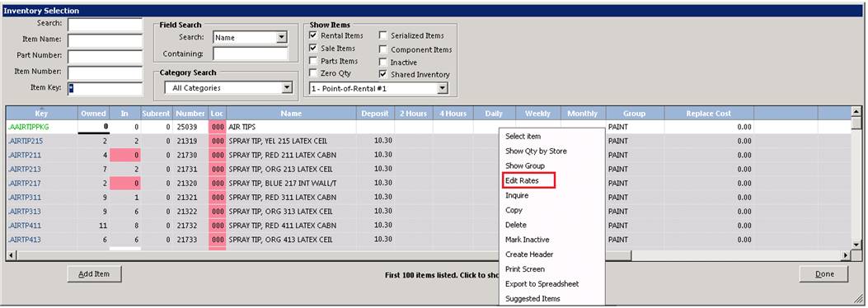
Task: Click the Add Item button
Action: [94, 273]
